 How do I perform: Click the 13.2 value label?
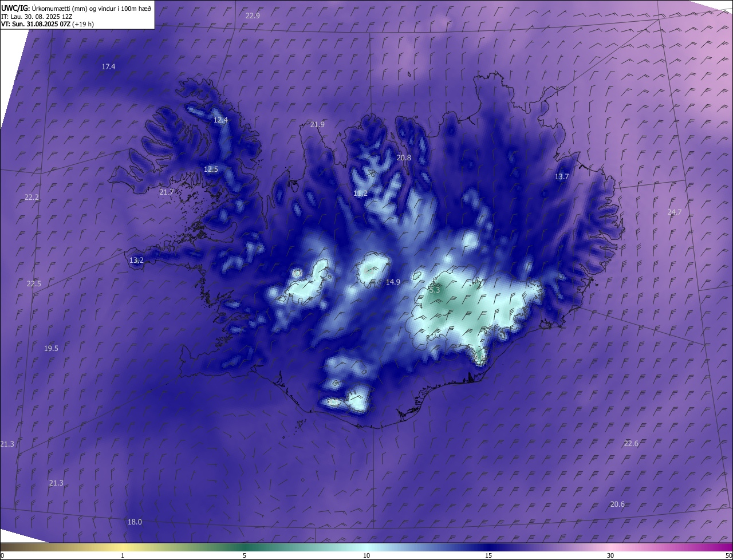tap(136, 261)
